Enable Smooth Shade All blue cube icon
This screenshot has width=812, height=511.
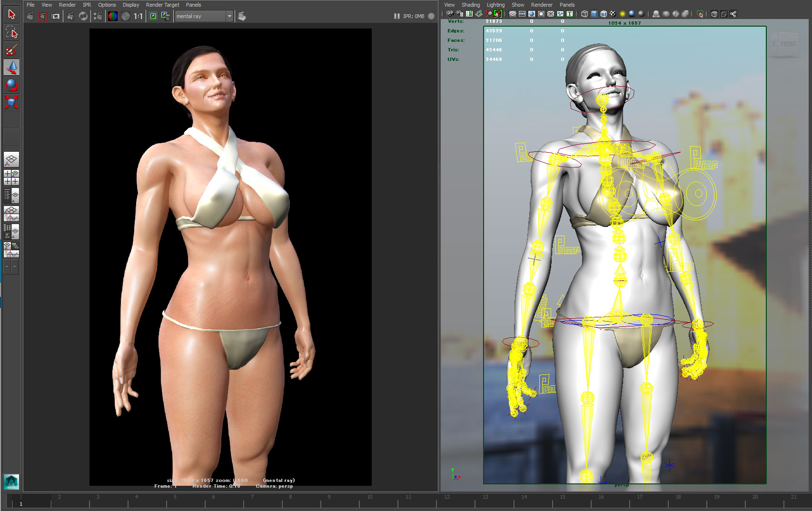(594, 14)
